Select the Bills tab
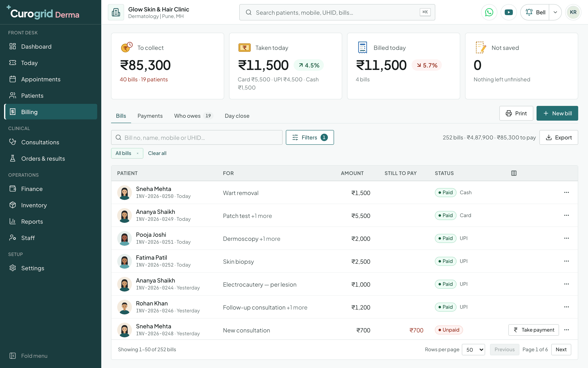The width and height of the screenshot is (588, 368). pyautogui.click(x=121, y=116)
